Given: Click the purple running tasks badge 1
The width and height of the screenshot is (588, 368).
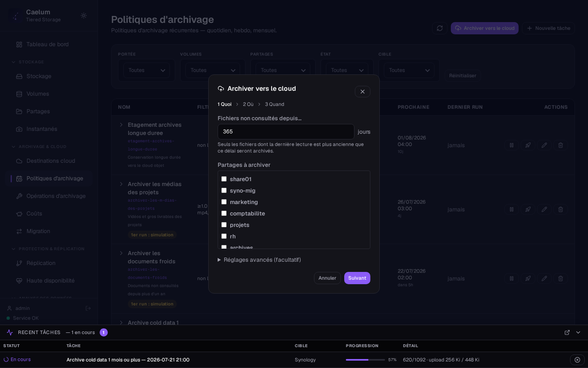Looking at the screenshot, I should (104, 332).
